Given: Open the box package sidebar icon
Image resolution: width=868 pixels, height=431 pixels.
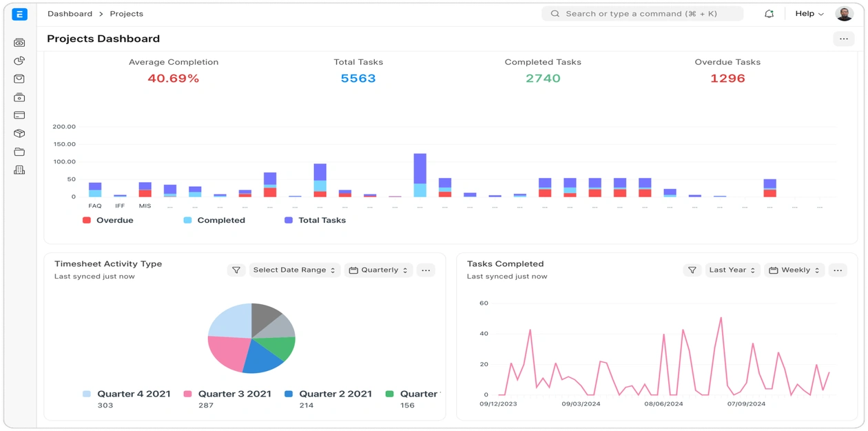Looking at the screenshot, I should 19,134.
